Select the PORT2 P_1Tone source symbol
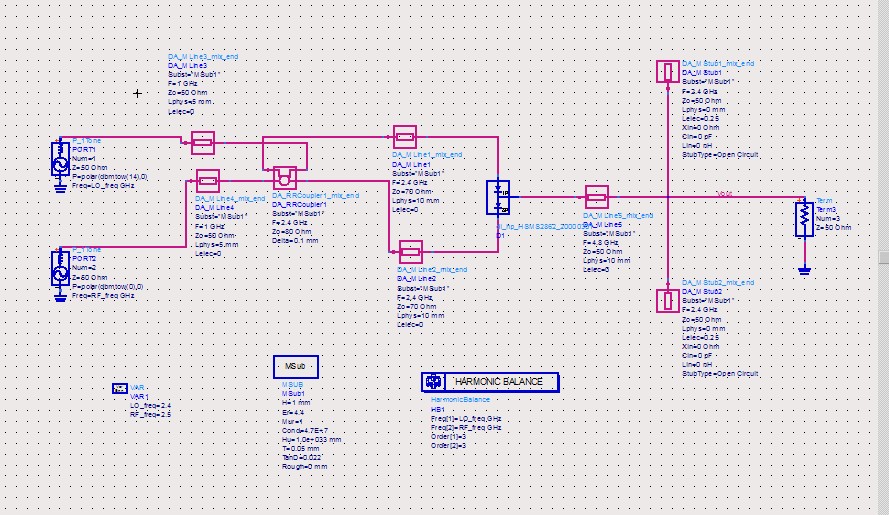 pos(61,268)
